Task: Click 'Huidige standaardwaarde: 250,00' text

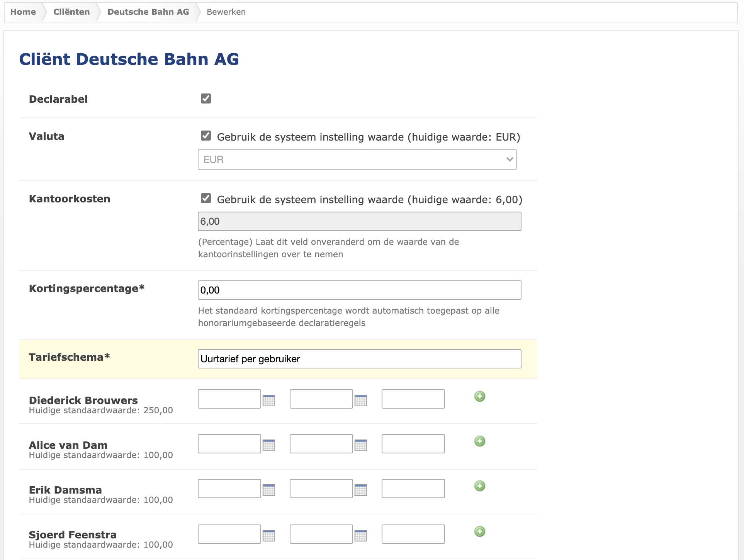Action: point(101,410)
